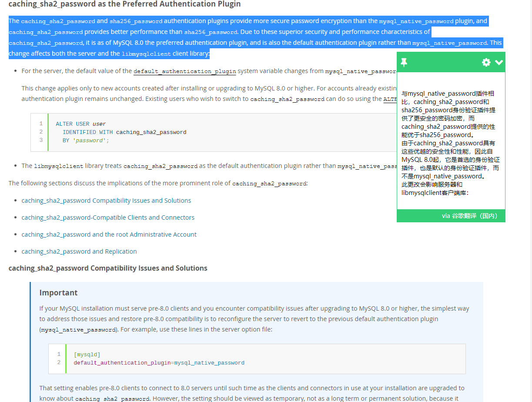The height and width of the screenshot is (402, 532).
Task: Click the Important note heading
Action: (58, 292)
